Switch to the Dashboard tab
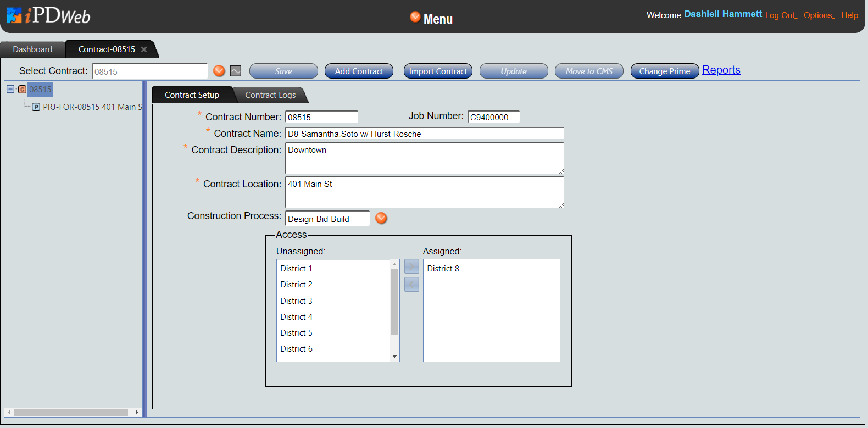Image resolution: width=868 pixels, height=428 pixels. coord(32,49)
